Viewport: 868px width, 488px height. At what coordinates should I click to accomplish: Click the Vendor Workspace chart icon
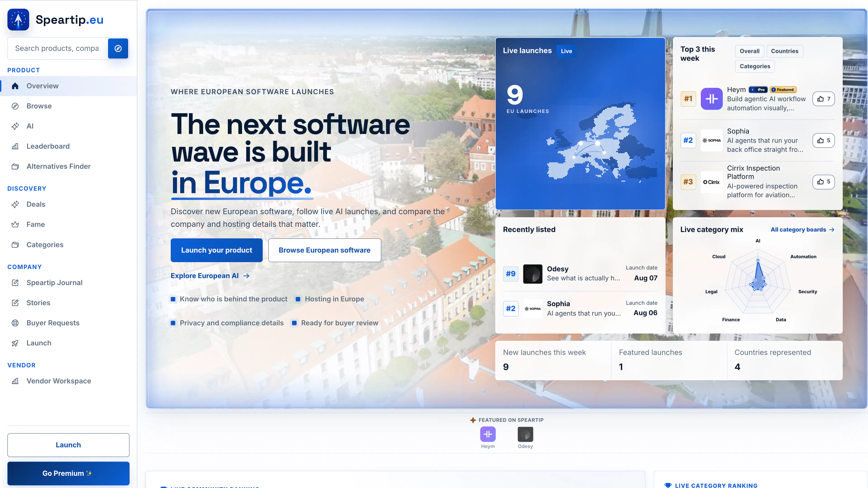[x=15, y=381]
